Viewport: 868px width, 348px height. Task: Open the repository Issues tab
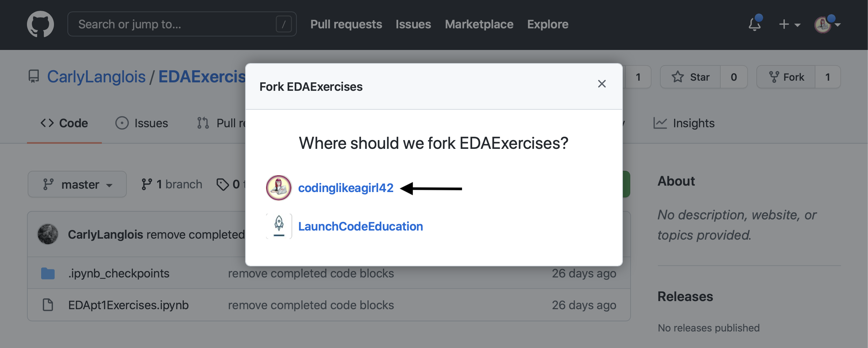(x=142, y=123)
